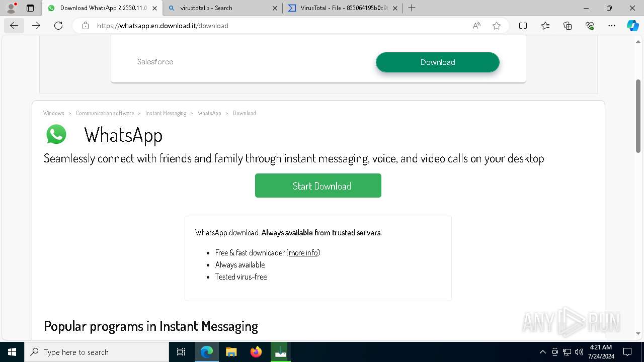Open Copilot sidebar icon
644x362 pixels.
pos(632,26)
